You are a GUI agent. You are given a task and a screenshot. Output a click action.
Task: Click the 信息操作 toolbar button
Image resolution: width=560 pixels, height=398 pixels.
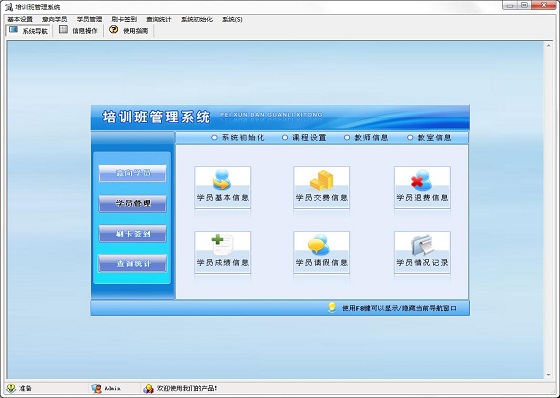(78, 30)
